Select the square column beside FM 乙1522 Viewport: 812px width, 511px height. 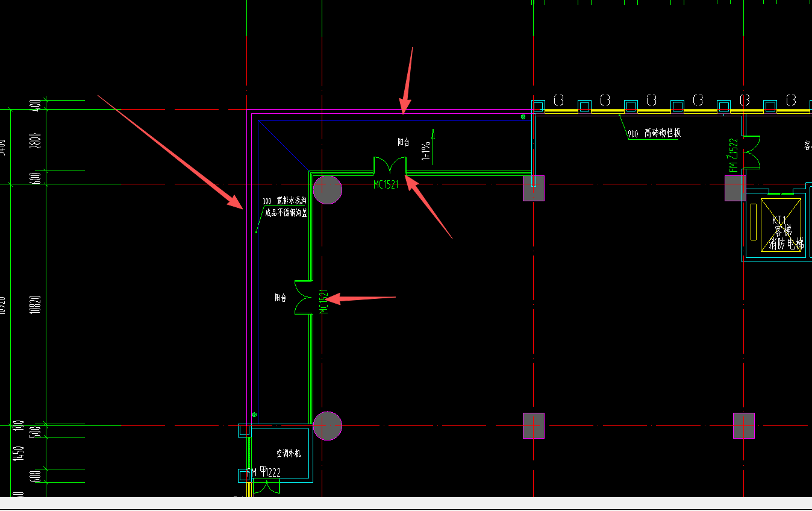click(x=735, y=188)
